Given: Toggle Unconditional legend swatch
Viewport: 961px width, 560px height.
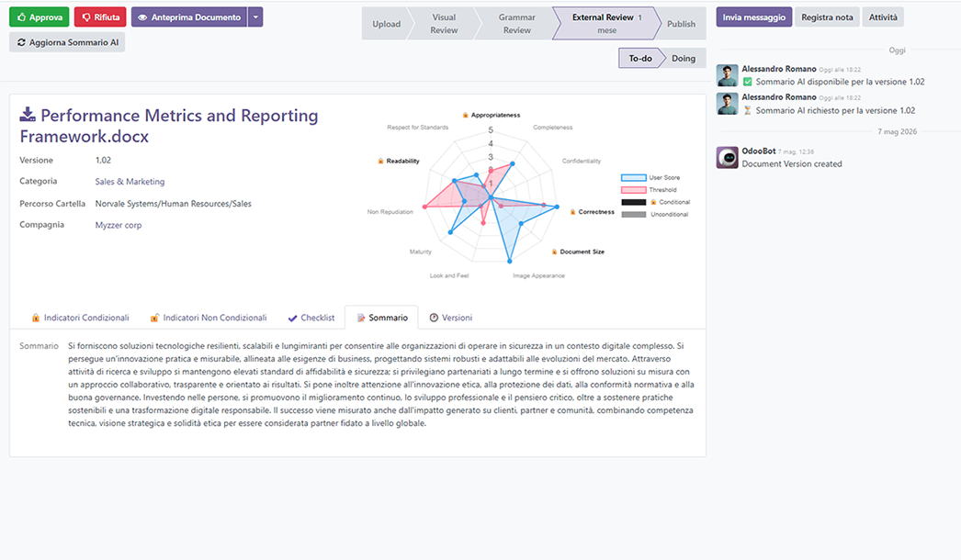Looking at the screenshot, I should 633,215.
